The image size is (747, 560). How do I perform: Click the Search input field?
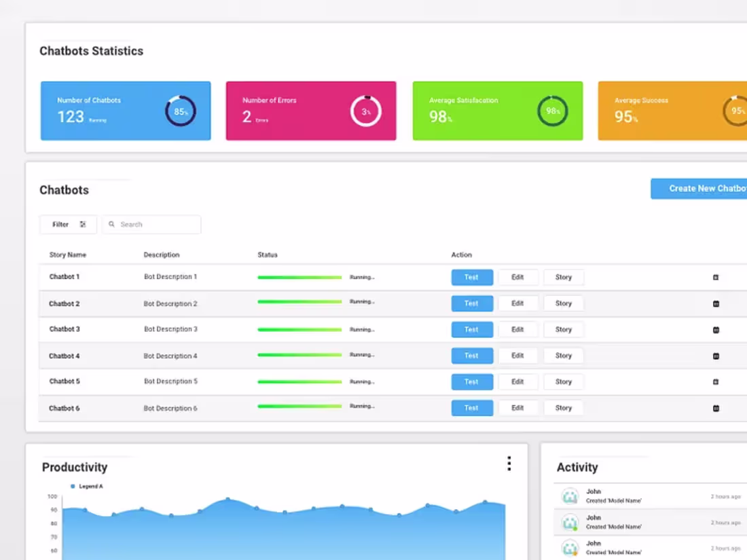151,224
